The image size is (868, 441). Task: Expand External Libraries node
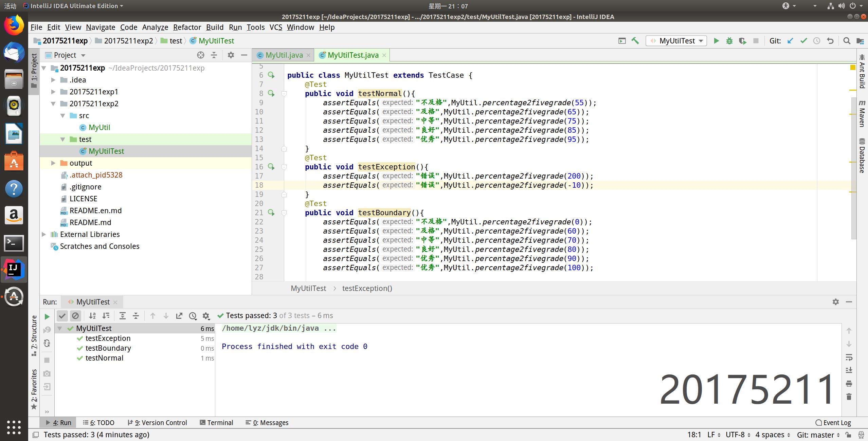pos(44,235)
